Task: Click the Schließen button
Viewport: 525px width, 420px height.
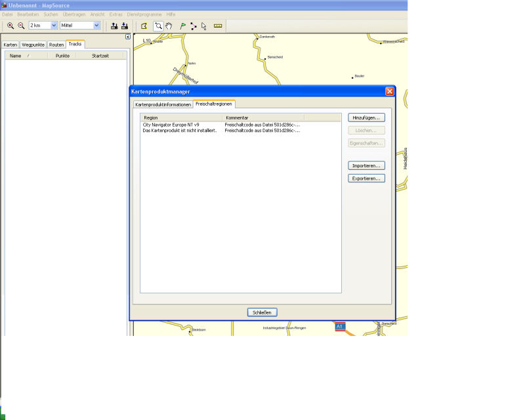Action: pos(262,312)
